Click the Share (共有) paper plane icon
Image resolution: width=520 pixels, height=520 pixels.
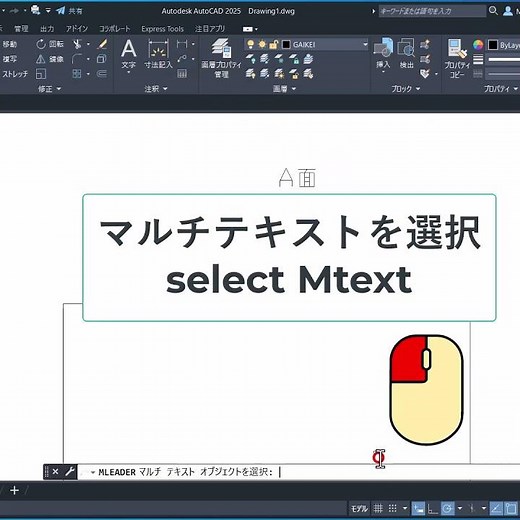click(x=61, y=11)
